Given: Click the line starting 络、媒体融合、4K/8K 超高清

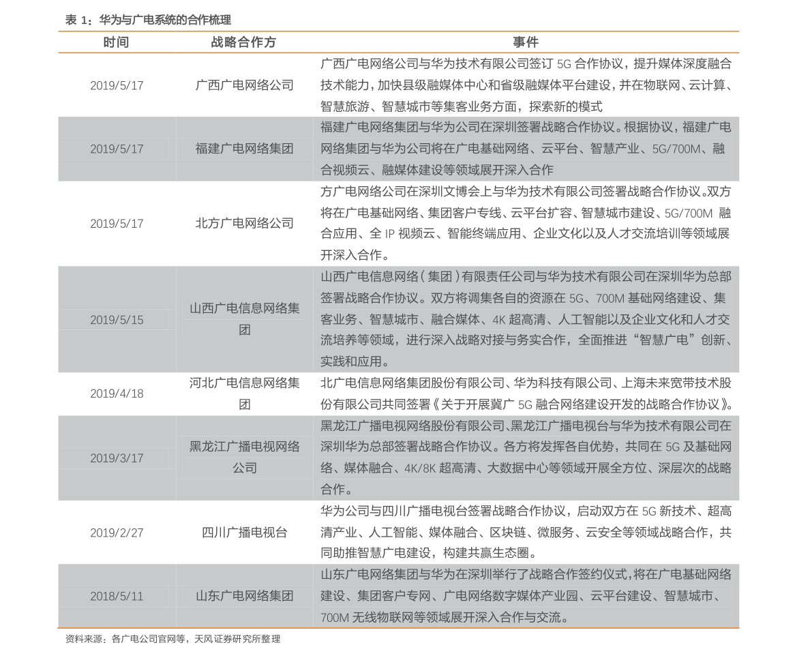Looking at the screenshot, I should click(x=526, y=468).
